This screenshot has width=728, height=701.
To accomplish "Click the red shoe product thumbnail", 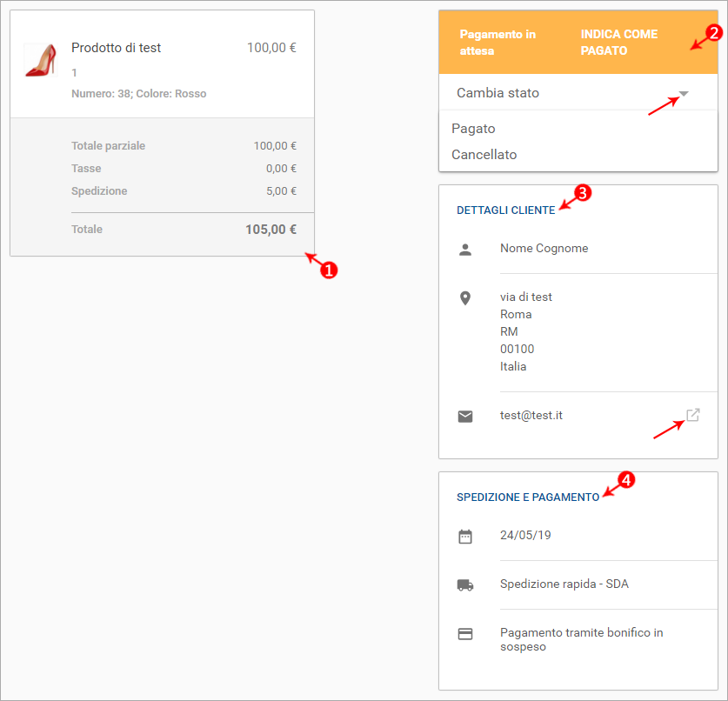I will [x=40, y=60].
